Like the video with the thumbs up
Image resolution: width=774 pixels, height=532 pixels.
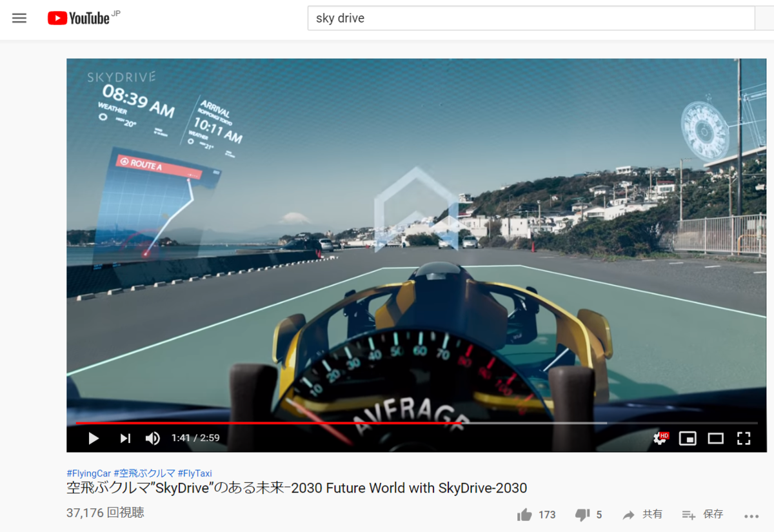point(524,515)
